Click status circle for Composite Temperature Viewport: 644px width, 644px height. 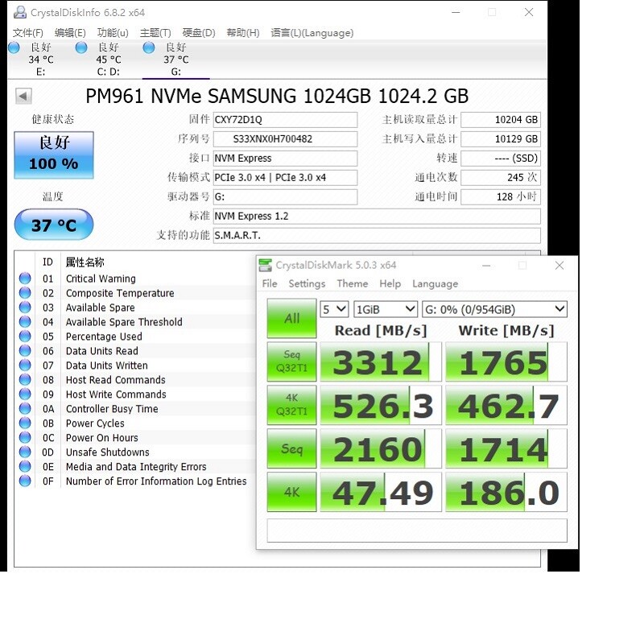(x=25, y=293)
